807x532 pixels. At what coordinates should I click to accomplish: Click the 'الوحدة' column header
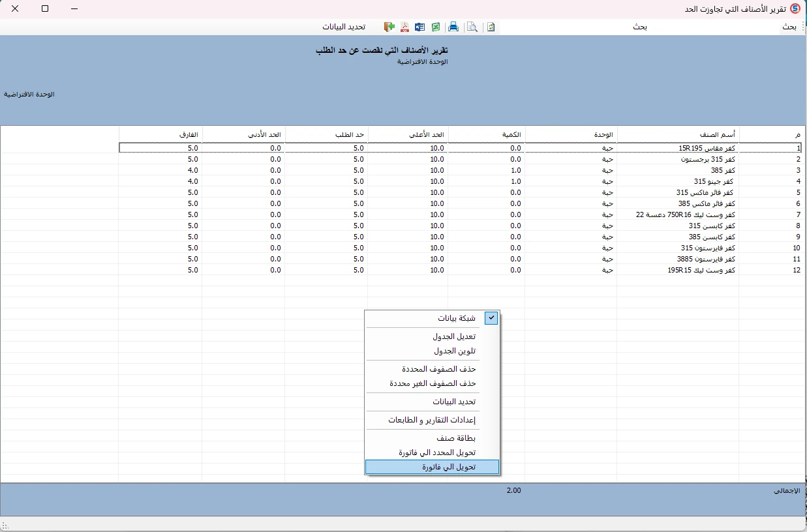click(571, 134)
